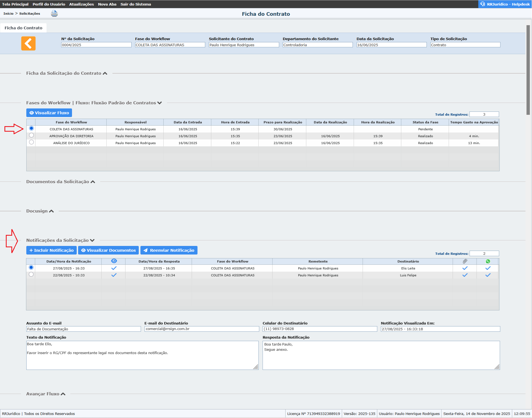532x418 pixels.
Task: Select ANÁLISE DO JURÍDICO phase radio button
Action: coord(31,142)
